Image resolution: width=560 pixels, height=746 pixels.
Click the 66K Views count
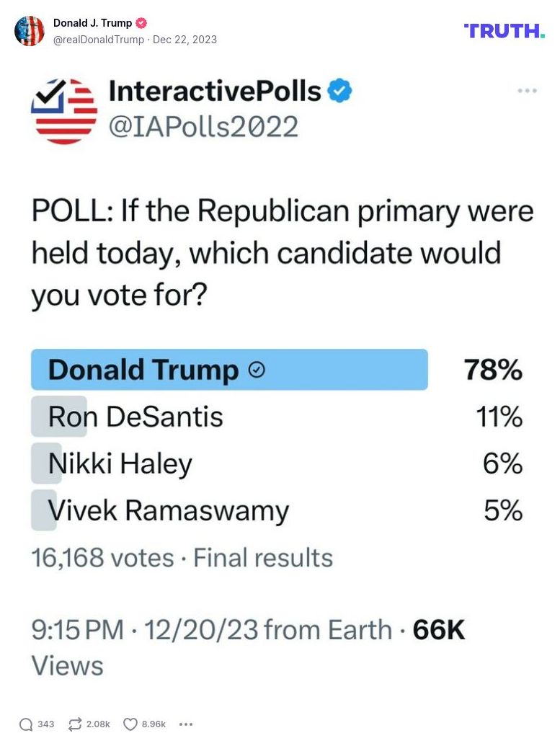tap(438, 629)
